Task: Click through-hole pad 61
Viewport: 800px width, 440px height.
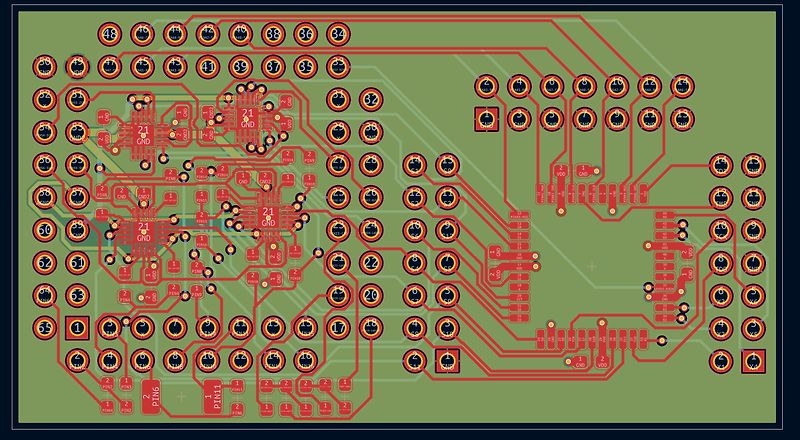Action: pyautogui.click(x=77, y=263)
